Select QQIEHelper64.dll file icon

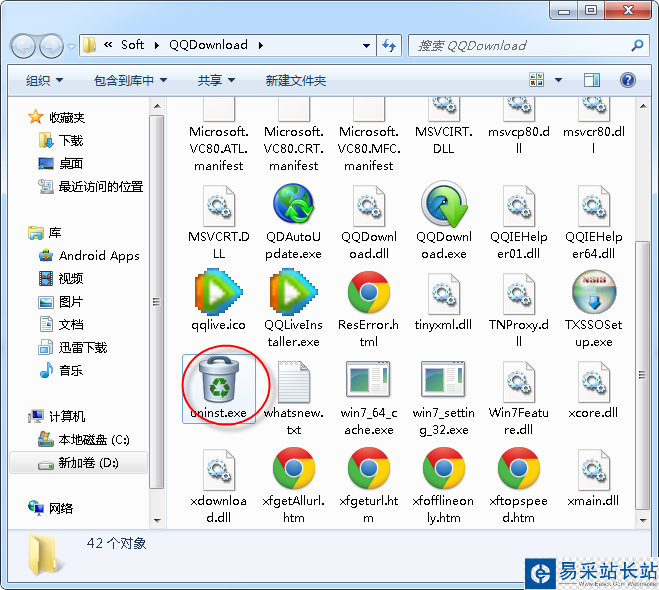(594, 206)
